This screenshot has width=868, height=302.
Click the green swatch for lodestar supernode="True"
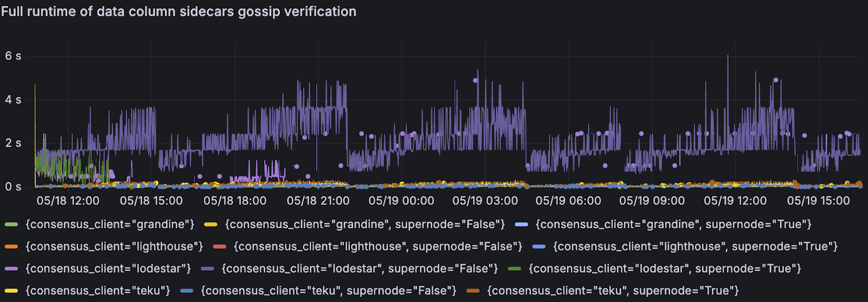[514, 268]
